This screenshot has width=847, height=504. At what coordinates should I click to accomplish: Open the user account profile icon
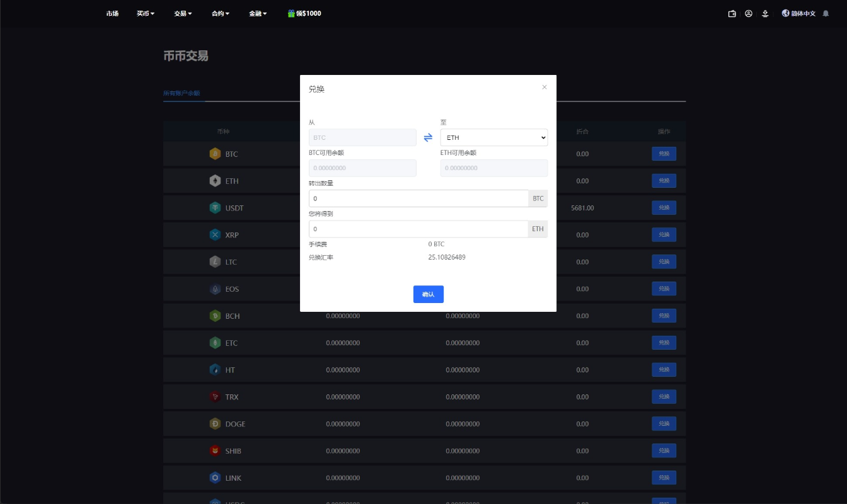coord(749,13)
